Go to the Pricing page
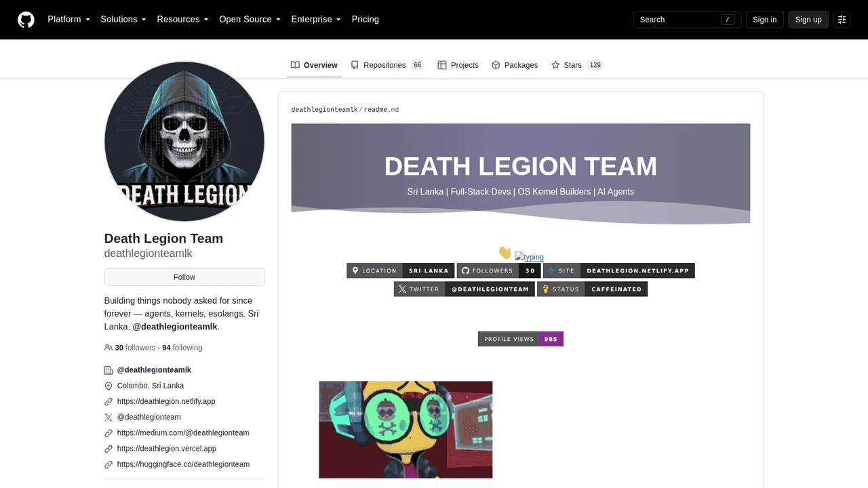Image resolution: width=868 pixels, height=488 pixels. 366,20
